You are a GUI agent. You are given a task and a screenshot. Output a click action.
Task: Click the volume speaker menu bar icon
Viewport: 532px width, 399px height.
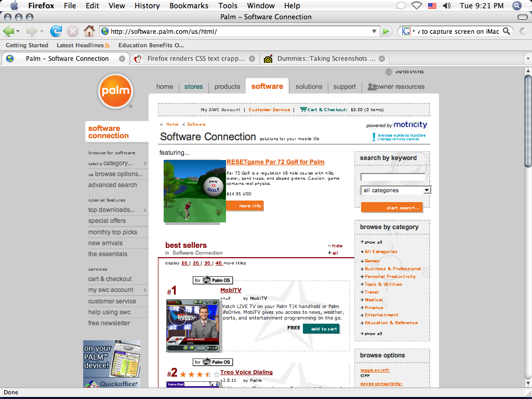pos(447,5)
